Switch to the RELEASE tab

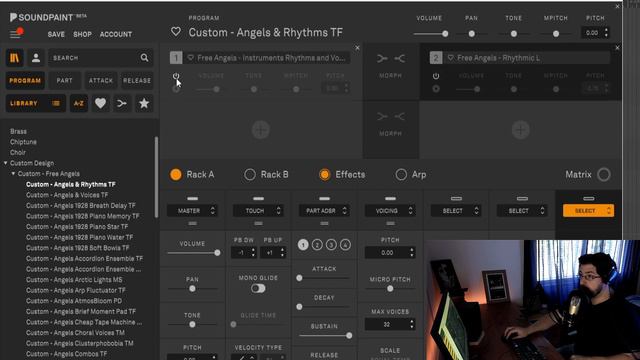(x=137, y=80)
